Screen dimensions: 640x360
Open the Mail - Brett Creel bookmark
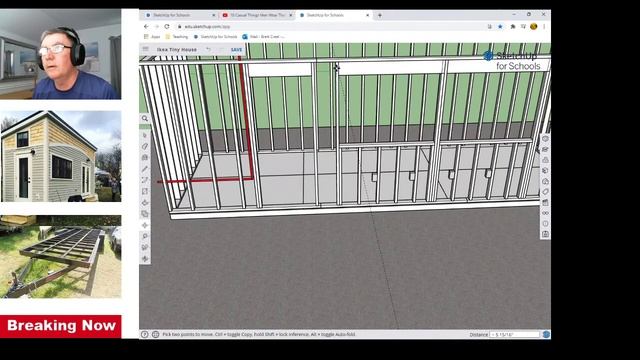click(x=263, y=37)
